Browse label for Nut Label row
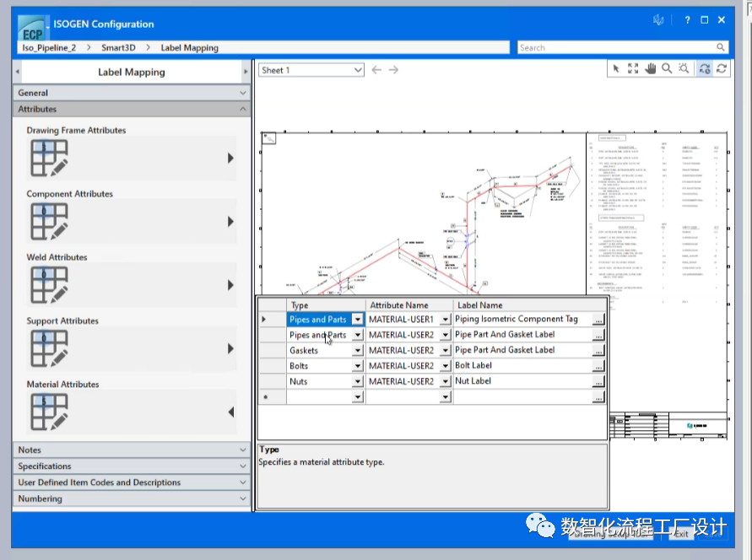This screenshot has width=752, height=560. [x=598, y=382]
